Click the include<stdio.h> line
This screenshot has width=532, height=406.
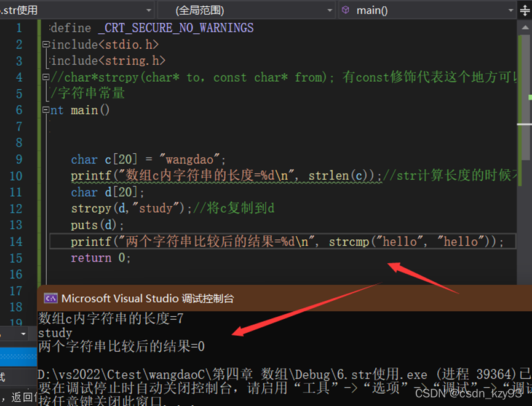[105, 44]
